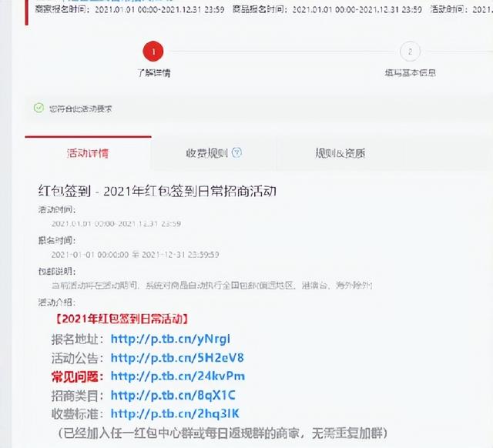Open the 招商类目 link p.tb.cn/8qX1C
The height and width of the screenshot is (448, 493).
[173, 395]
